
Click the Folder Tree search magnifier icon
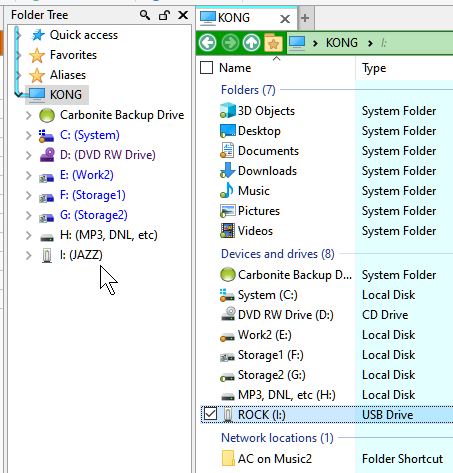(145, 15)
